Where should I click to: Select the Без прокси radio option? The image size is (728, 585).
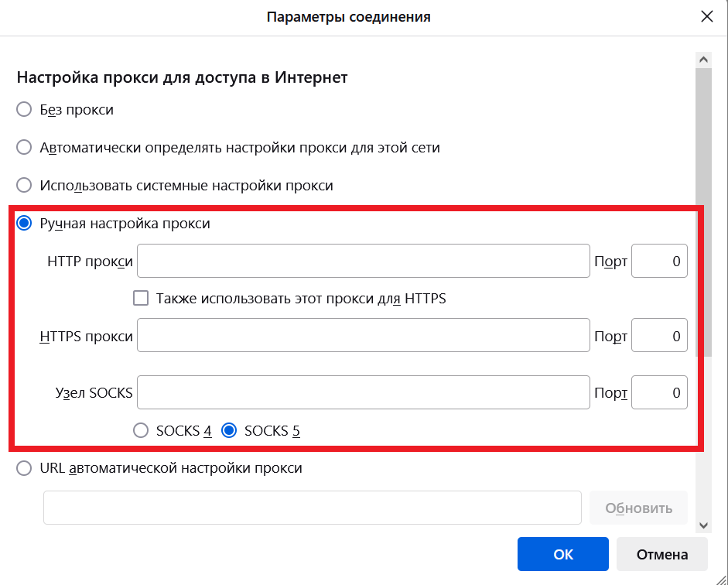click(x=25, y=110)
